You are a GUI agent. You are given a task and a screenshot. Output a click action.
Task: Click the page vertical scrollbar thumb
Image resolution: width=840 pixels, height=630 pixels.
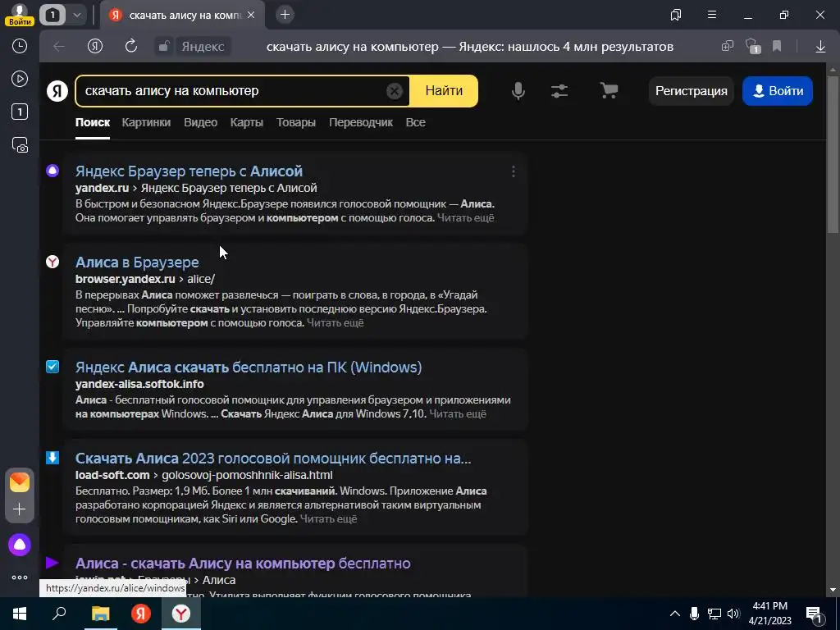[x=833, y=154]
